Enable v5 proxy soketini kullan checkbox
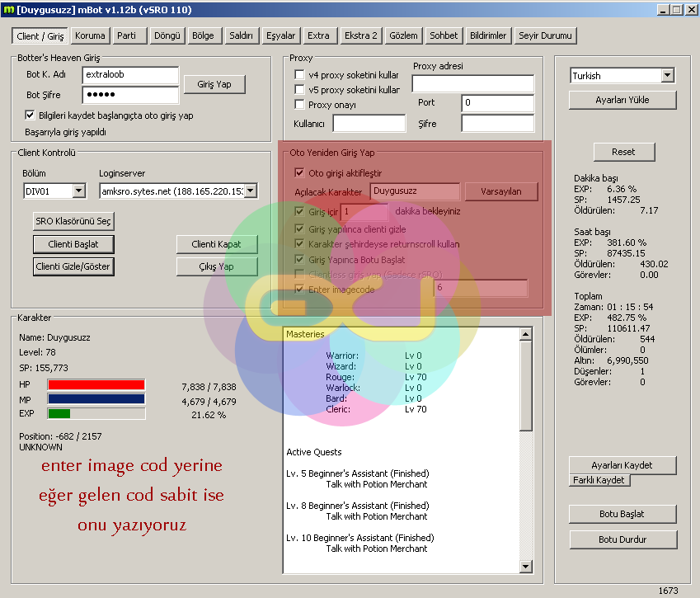Image resolution: width=700 pixels, height=598 pixels. pyautogui.click(x=299, y=90)
